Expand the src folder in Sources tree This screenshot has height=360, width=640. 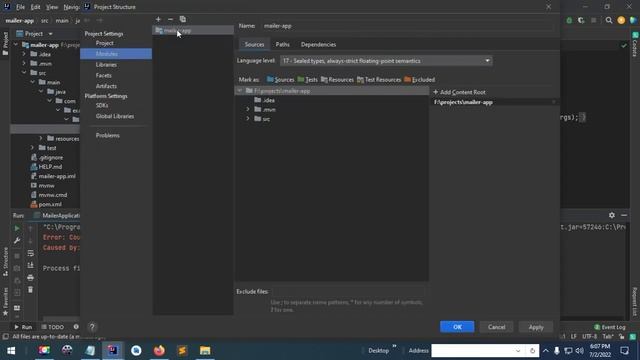point(248,119)
